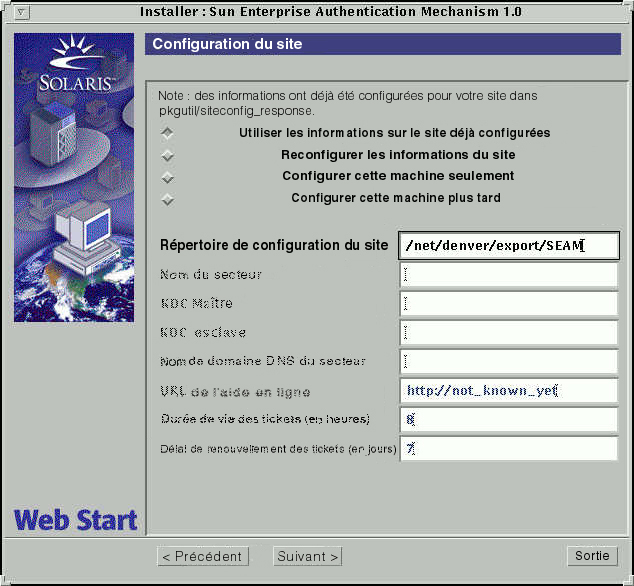Screen dimensions: 634x586
Task: Click the 'KDC esclave' input field
Action: click(x=509, y=333)
